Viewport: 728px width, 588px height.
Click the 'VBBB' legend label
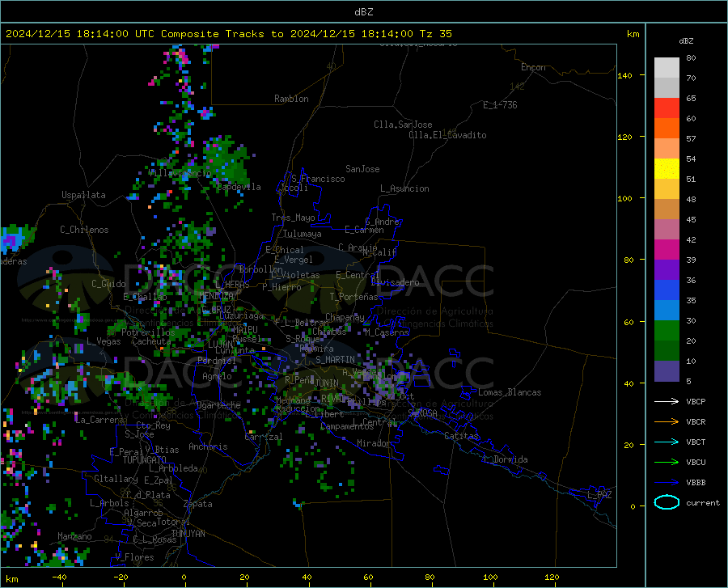click(696, 483)
